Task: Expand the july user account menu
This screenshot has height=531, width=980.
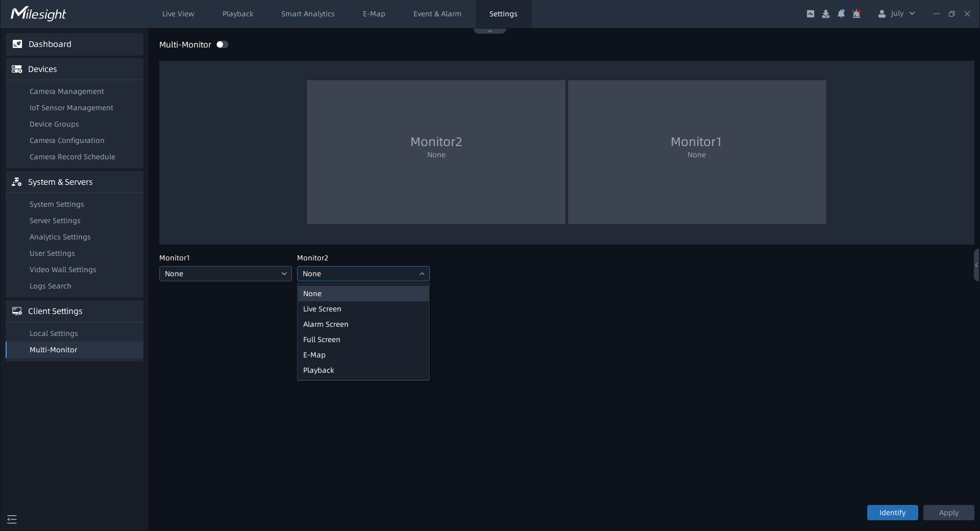Action: click(x=912, y=14)
